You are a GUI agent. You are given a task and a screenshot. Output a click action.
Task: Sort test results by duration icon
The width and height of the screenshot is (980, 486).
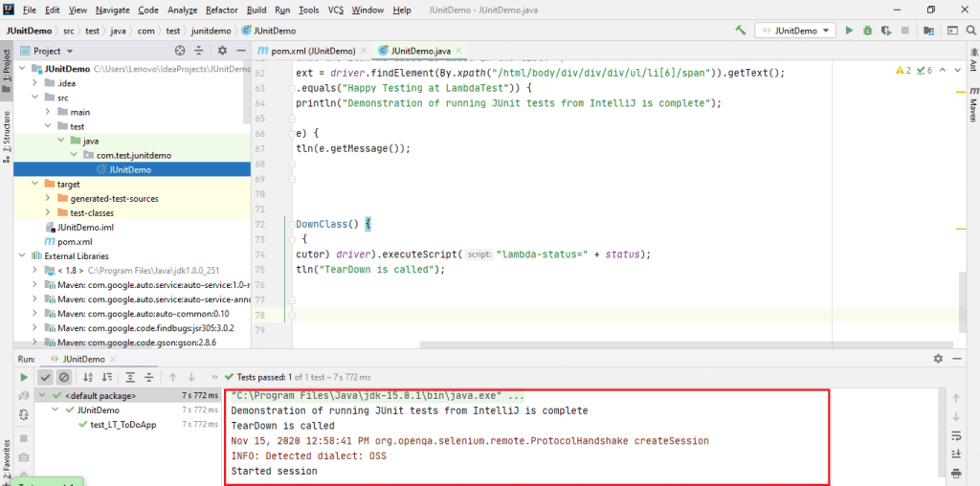tap(107, 377)
